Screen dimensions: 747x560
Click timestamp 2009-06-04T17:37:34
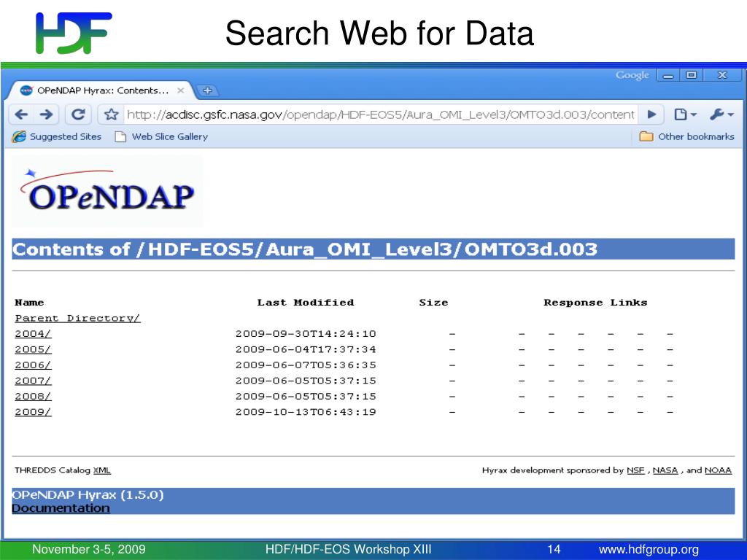coord(306,349)
